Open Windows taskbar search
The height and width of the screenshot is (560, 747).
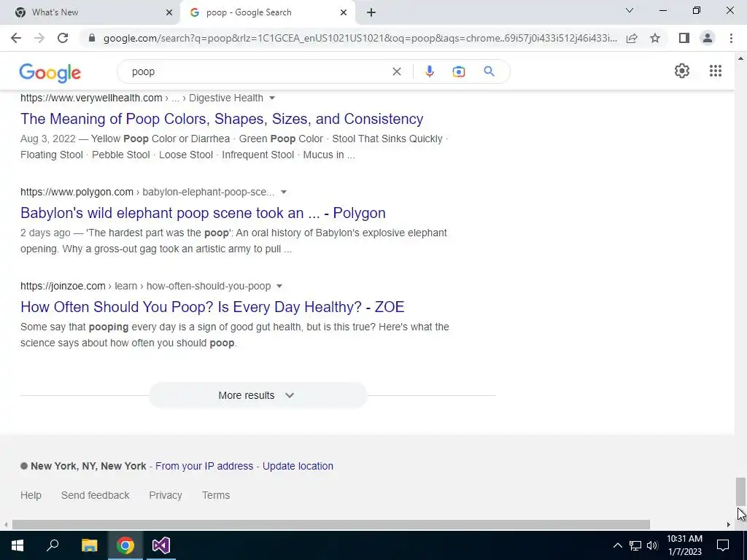pos(53,545)
